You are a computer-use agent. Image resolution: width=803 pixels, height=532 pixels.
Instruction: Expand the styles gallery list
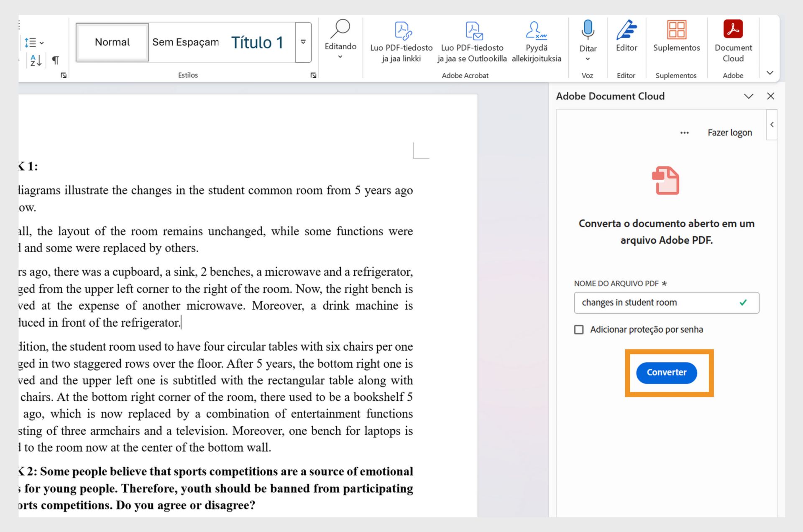click(303, 42)
